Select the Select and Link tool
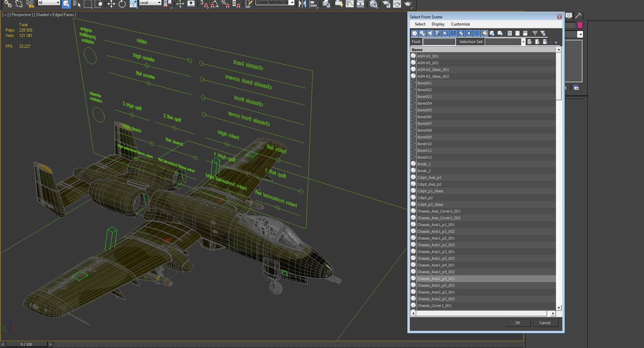Viewport: 644px width, 348px height. [x=8, y=4]
